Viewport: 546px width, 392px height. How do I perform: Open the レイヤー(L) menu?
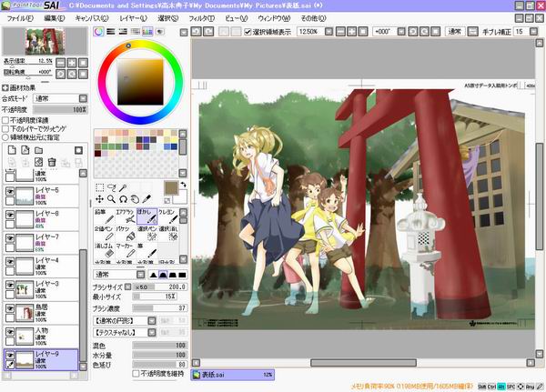134,18
